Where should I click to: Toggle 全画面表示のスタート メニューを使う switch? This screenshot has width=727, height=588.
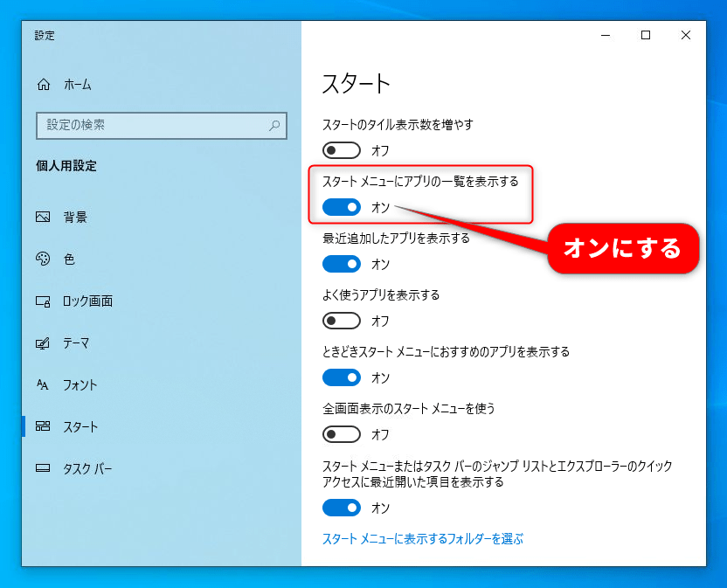[x=342, y=434]
